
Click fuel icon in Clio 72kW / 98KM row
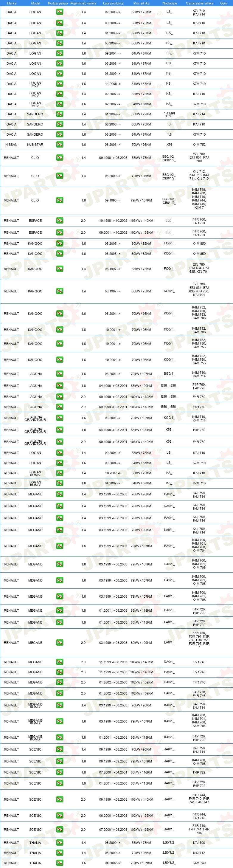60,176
